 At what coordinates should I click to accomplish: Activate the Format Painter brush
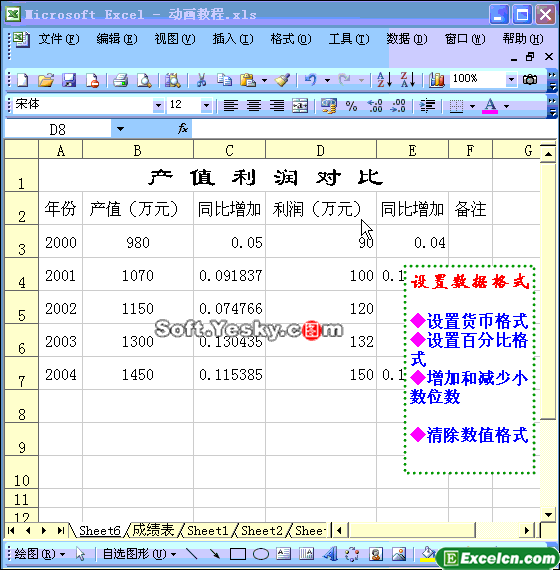[282, 80]
